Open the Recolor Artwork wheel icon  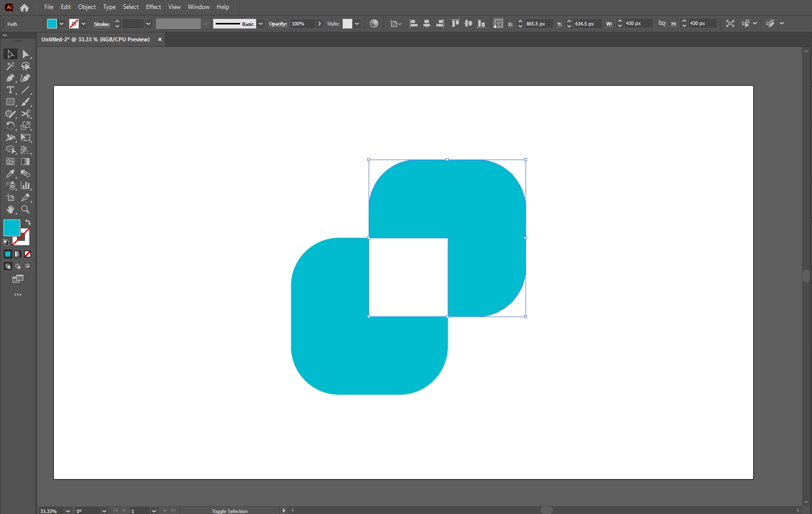pos(374,23)
